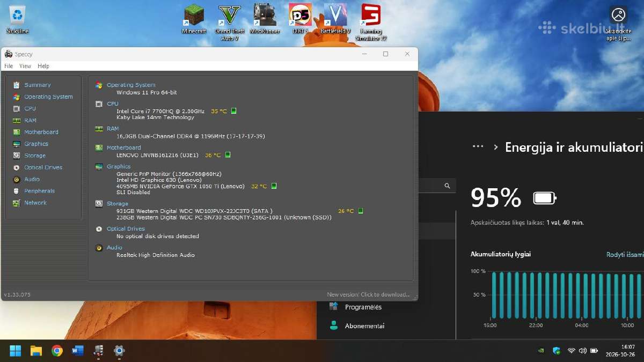Screen dimensions: 644x362
Task: Click the three-dot breadcrumb in Settings window
Action: pyautogui.click(x=478, y=147)
